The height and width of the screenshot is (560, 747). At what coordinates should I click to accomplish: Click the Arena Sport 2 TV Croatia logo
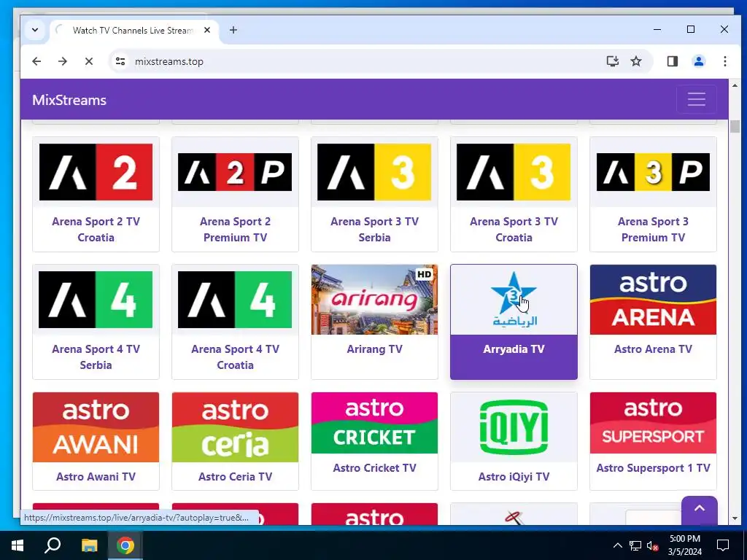[x=96, y=172]
